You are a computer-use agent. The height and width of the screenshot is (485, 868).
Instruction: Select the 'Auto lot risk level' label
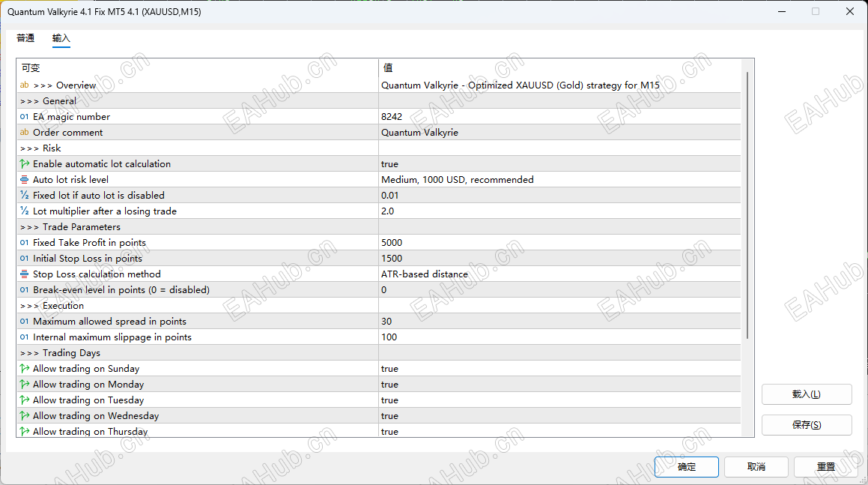pyautogui.click(x=71, y=180)
